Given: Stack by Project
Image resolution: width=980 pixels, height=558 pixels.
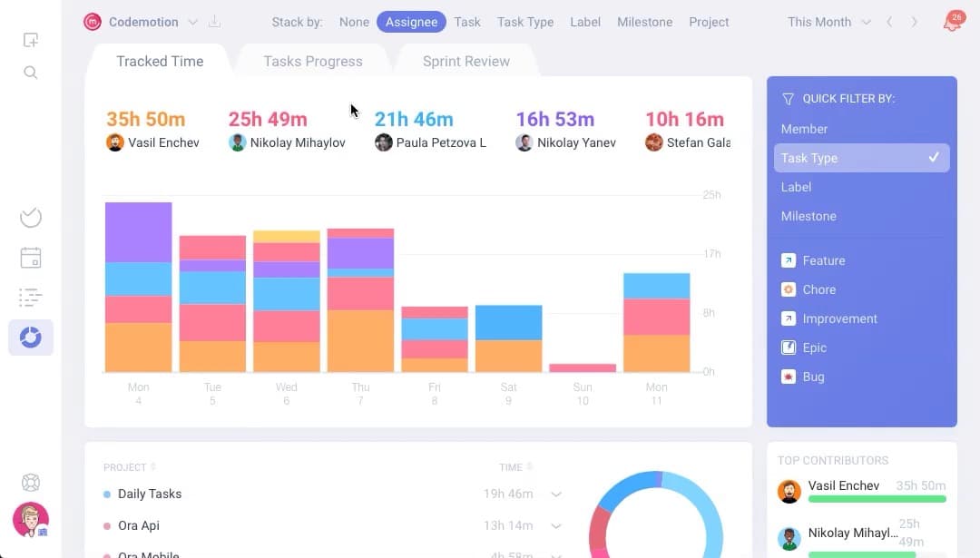Looking at the screenshot, I should [709, 22].
